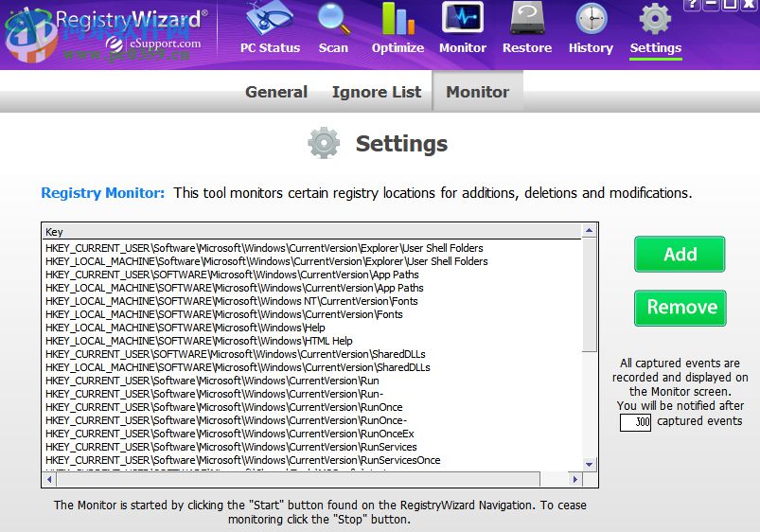Click the horizontal scroll left arrow
This screenshot has height=532, width=760.
49,479
